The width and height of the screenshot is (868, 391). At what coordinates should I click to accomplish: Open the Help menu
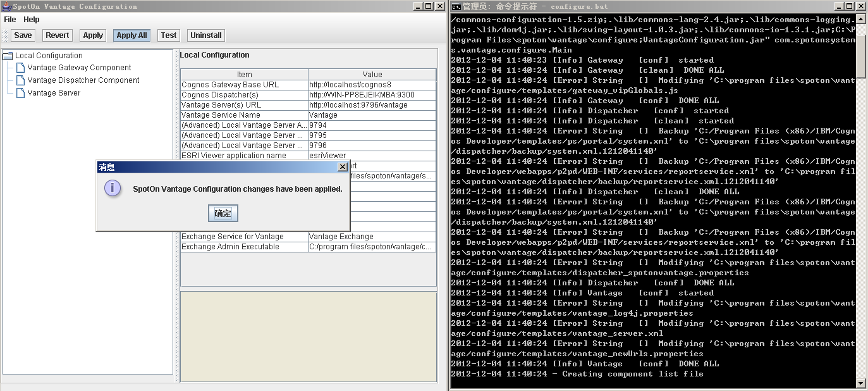(32, 20)
